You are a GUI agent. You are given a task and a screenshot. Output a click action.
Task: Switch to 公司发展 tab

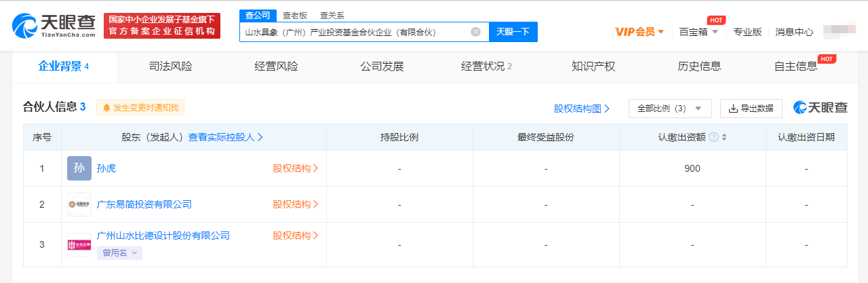[382, 67]
